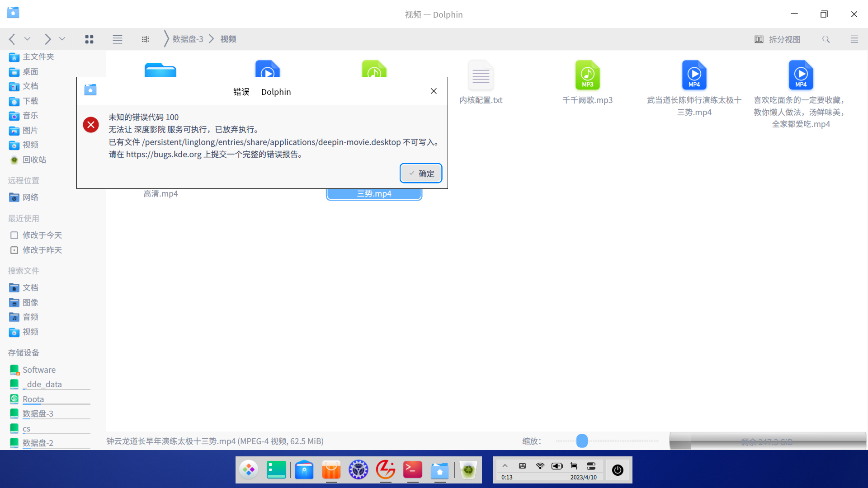Open Software storage device
The height and width of the screenshot is (488, 868).
(39, 370)
